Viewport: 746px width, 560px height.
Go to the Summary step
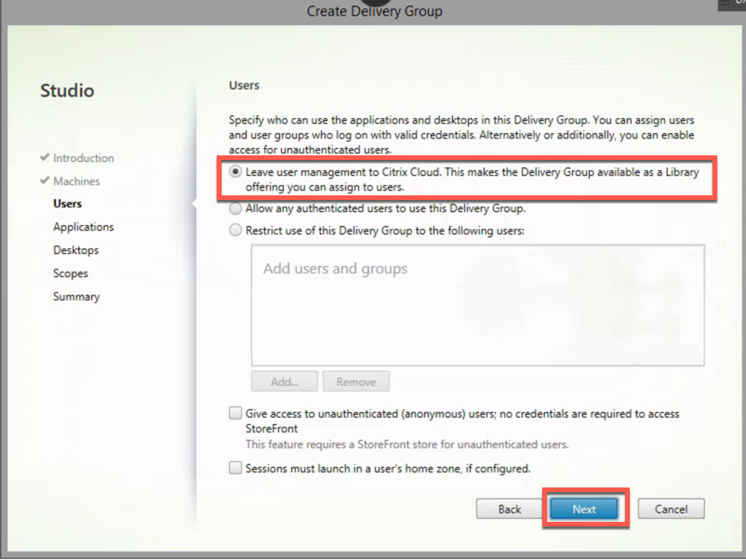coord(76,297)
